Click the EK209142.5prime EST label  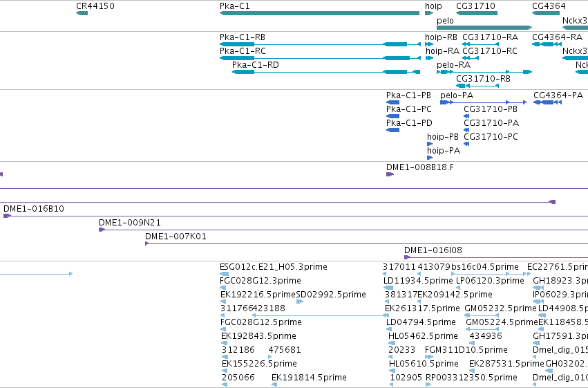pos(455,295)
